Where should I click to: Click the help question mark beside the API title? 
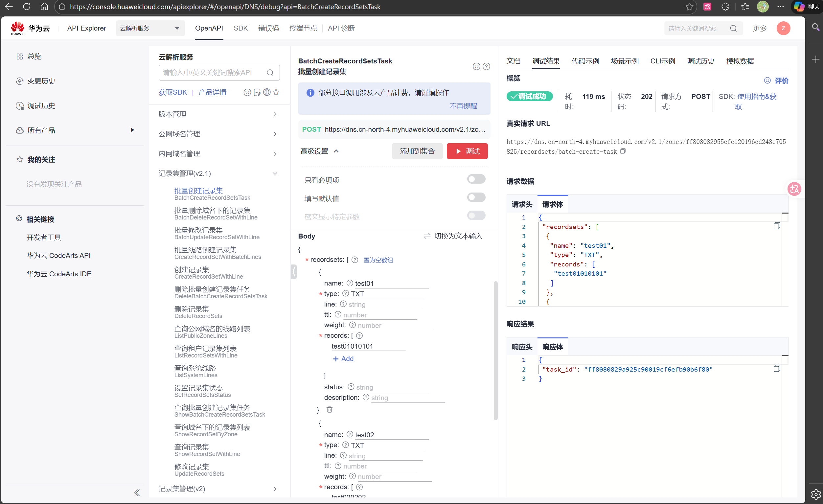(487, 66)
